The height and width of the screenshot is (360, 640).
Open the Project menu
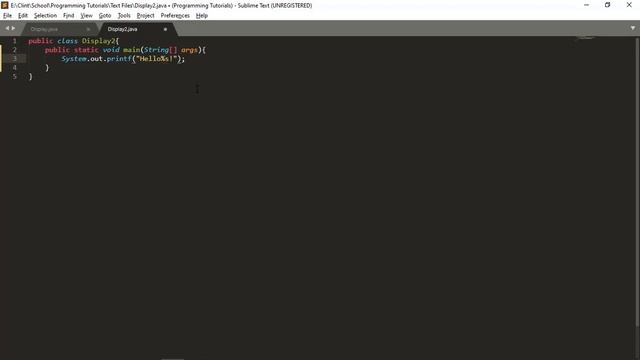(145, 16)
